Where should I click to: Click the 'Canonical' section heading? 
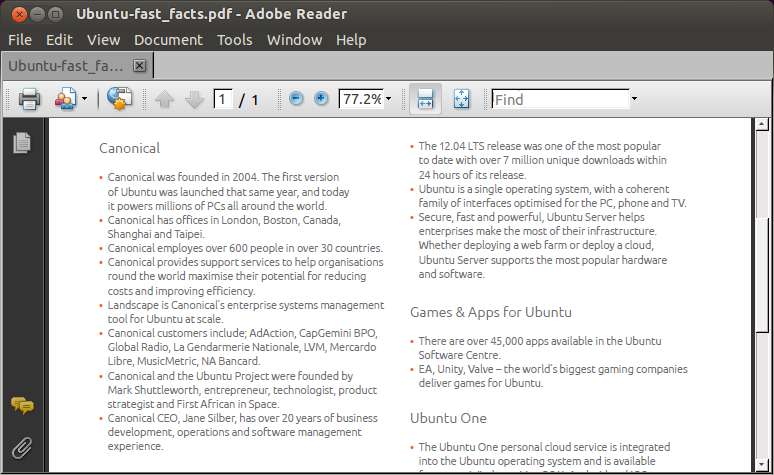(129, 148)
